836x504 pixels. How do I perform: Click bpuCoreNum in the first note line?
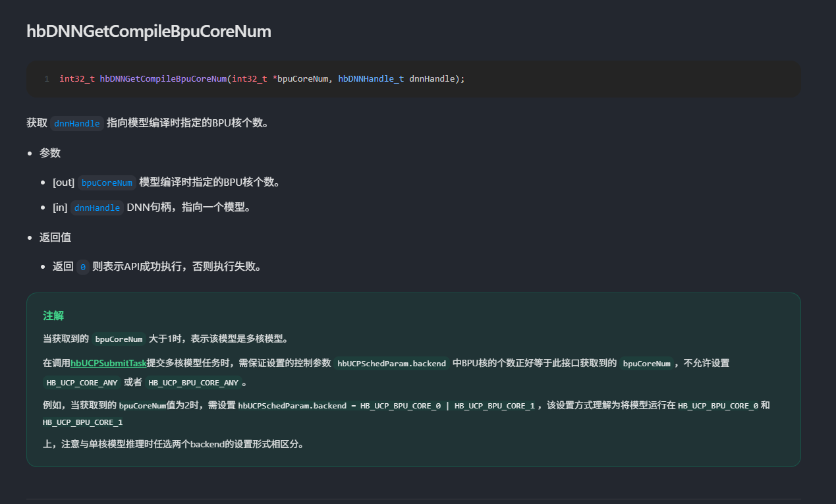click(x=119, y=339)
